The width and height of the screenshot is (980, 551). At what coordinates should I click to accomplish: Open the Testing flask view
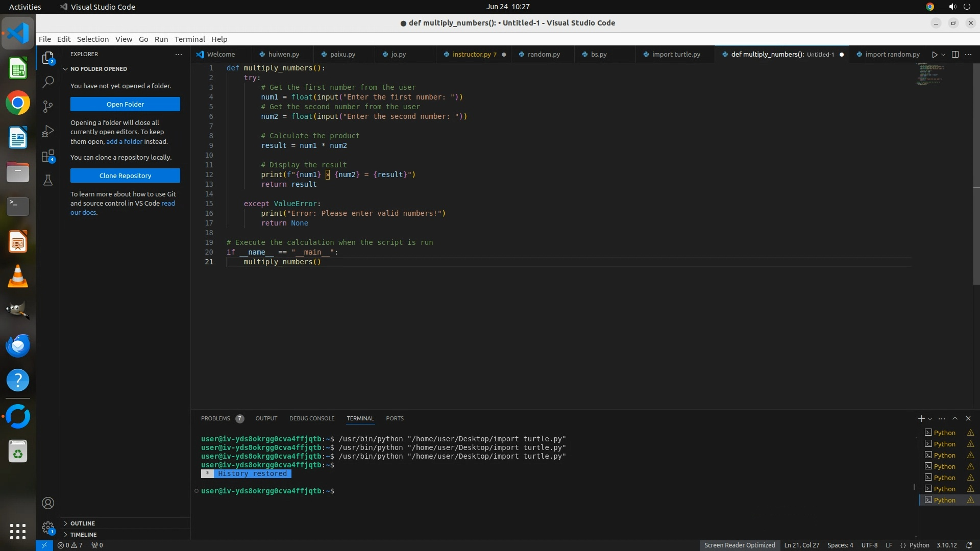click(x=48, y=180)
